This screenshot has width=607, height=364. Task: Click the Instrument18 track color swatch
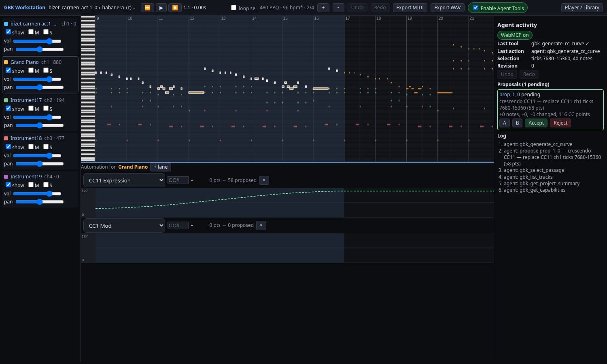[6, 138]
